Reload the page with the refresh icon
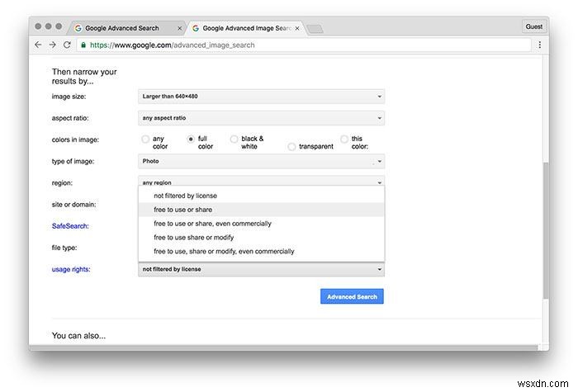 (x=67, y=45)
